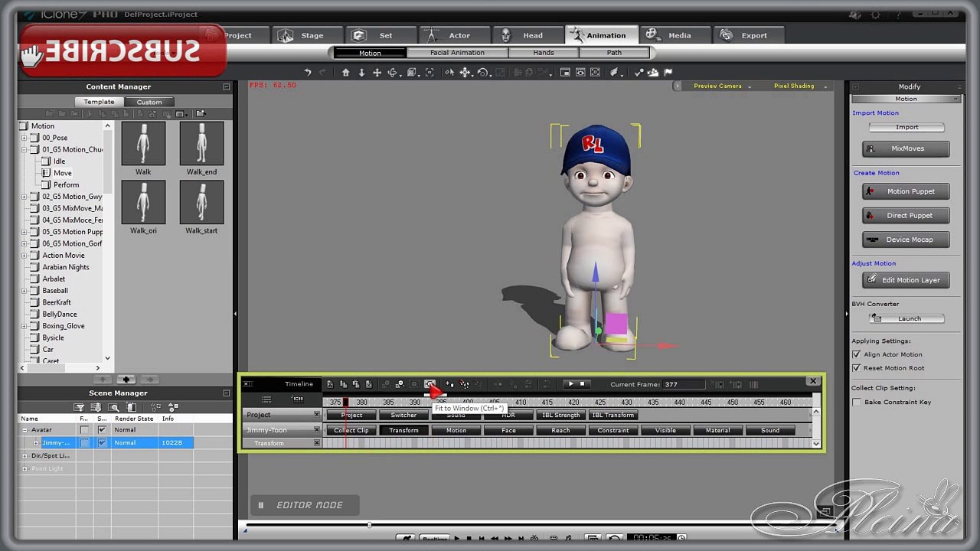The image size is (980, 551).
Task: Collapse the Content Manager panel
Action: point(227,87)
